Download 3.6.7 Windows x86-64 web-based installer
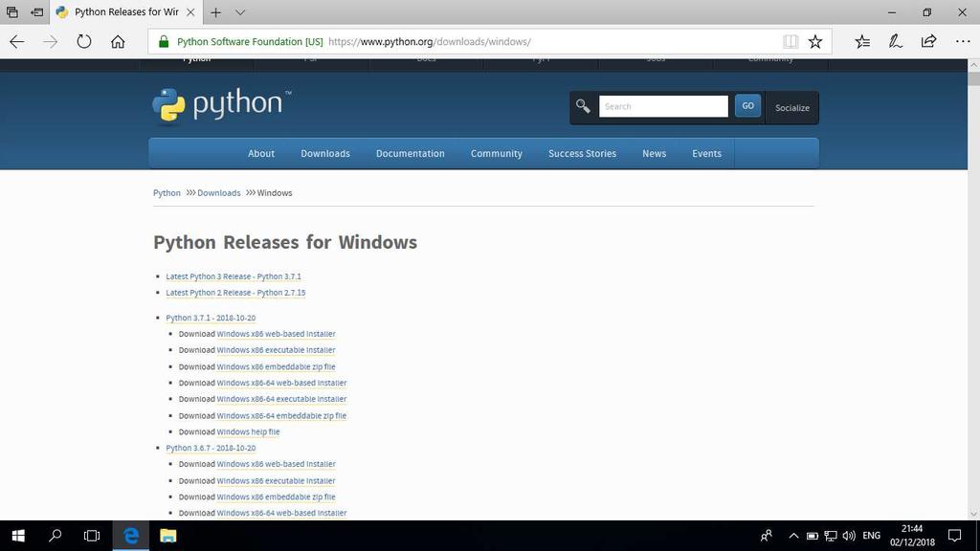Screen dimensions: 980x551 point(281,513)
